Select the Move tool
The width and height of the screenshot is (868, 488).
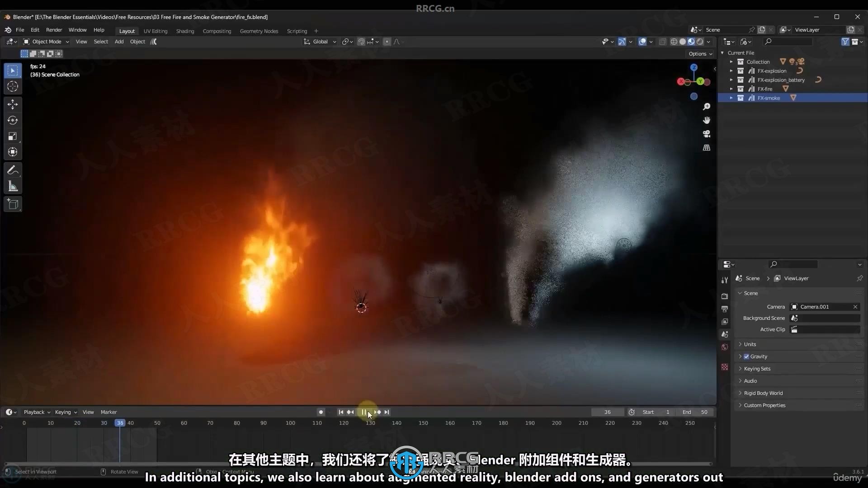coord(13,104)
